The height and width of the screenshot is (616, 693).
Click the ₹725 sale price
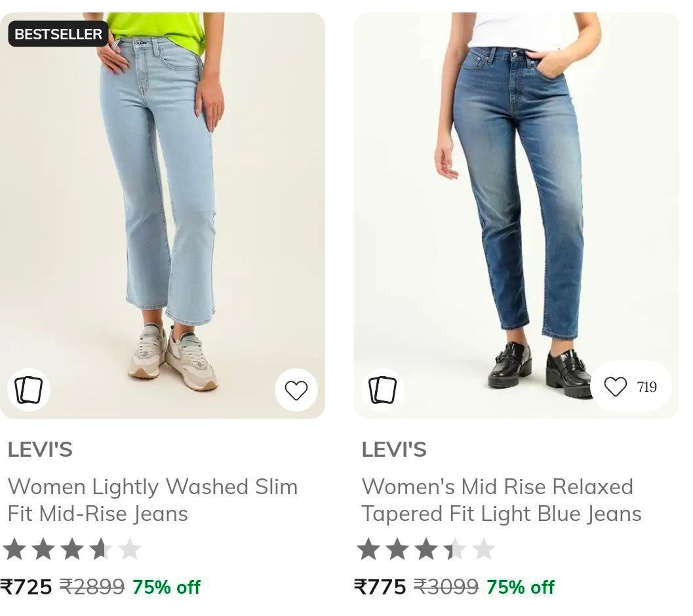[27, 587]
